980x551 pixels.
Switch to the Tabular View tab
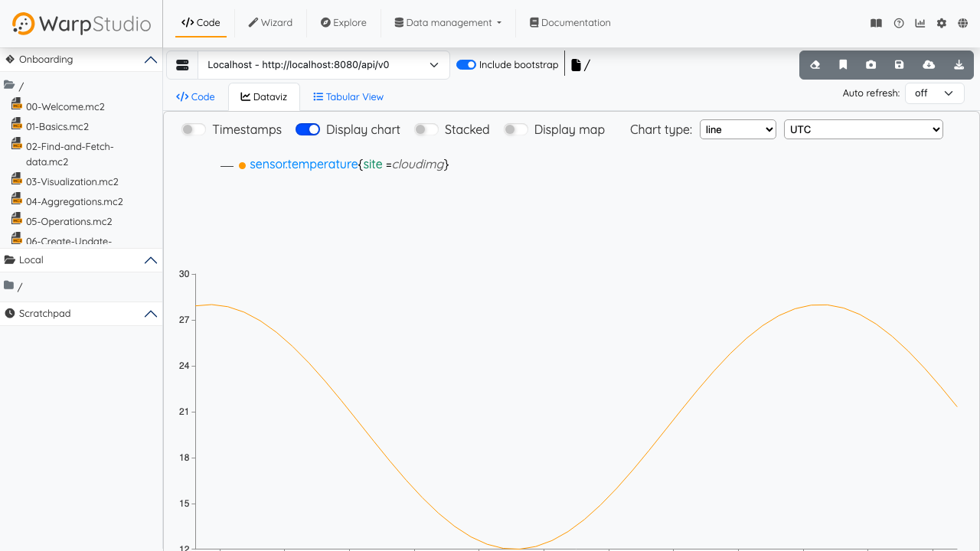tap(348, 97)
